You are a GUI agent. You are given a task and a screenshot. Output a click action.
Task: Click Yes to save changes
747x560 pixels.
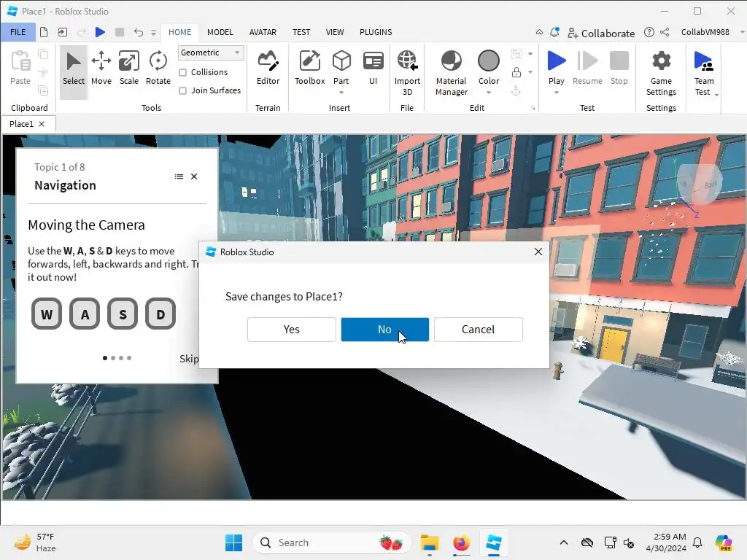point(292,330)
